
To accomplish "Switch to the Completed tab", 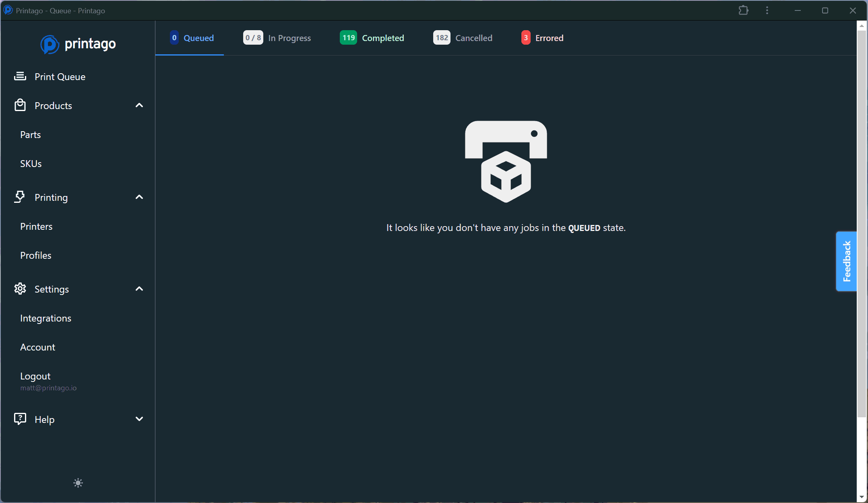I will [372, 38].
